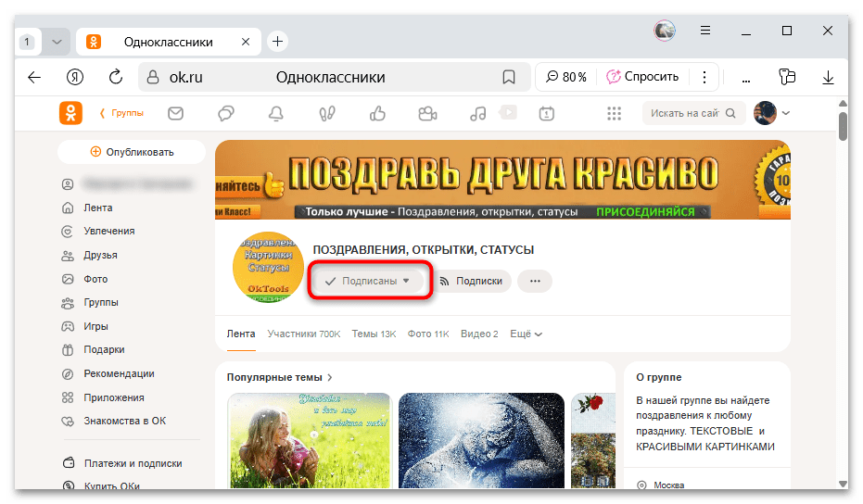Screen dimensions: 863x504
Task: Open the girl in meadow topic thumbnail
Action: point(310,440)
